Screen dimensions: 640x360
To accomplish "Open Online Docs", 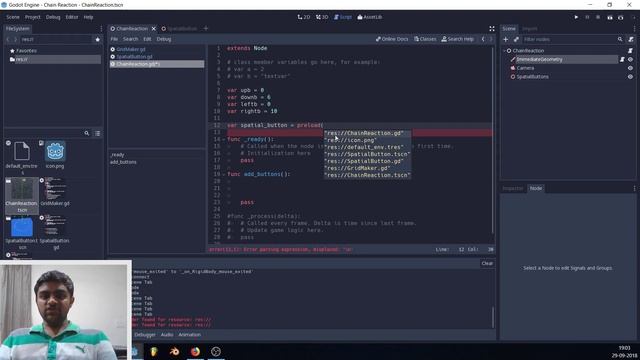I will pos(392,39).
